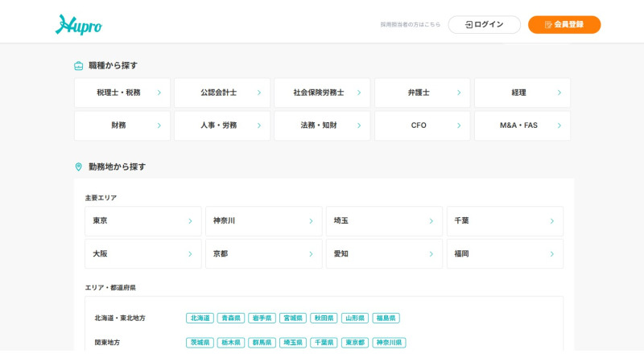This screenshot has height=362, width=644.
Task: Open the 社会保険労務士 job category
Action: coord(322,93)
